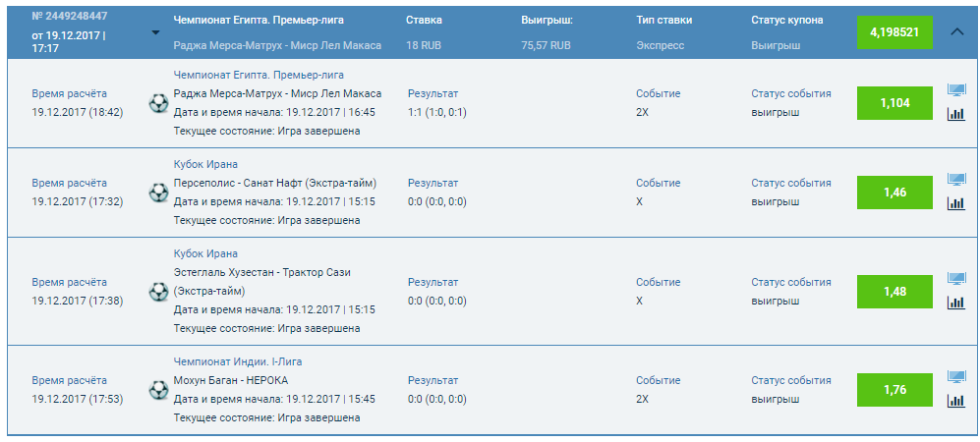The image size is (980, 442).
Task: View statistics chart for Эстеглаль Хузестан match
Action: click(955, 303)
